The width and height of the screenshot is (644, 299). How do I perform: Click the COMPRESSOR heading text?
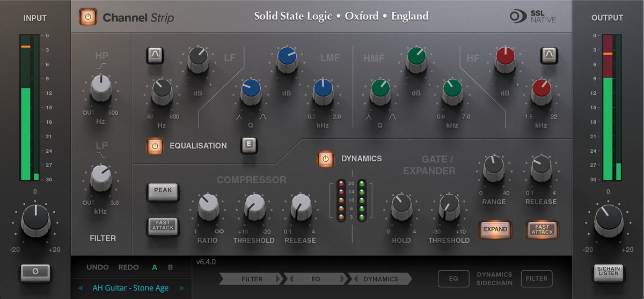(x=252, y=180)
